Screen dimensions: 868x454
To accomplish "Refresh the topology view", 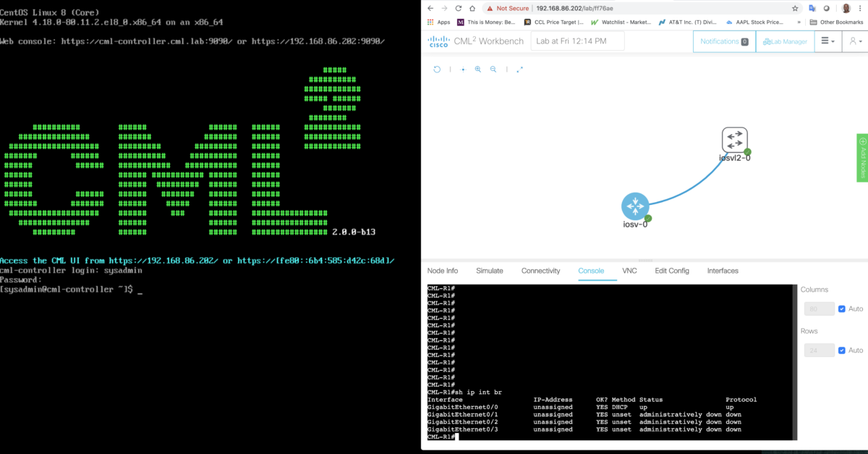I will (437, 69).
